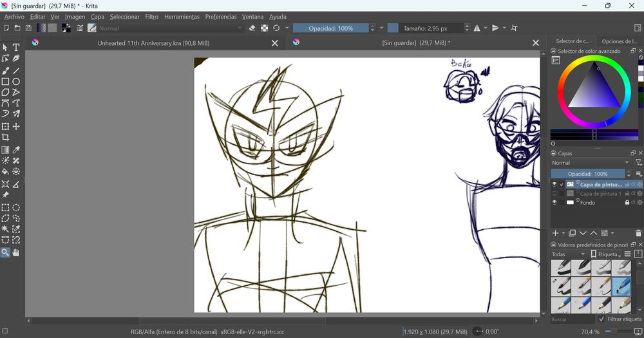Click the Opacidad 100% slider in the top toolbar
Viewport: 644px width, 338px height.
[330, 28]
